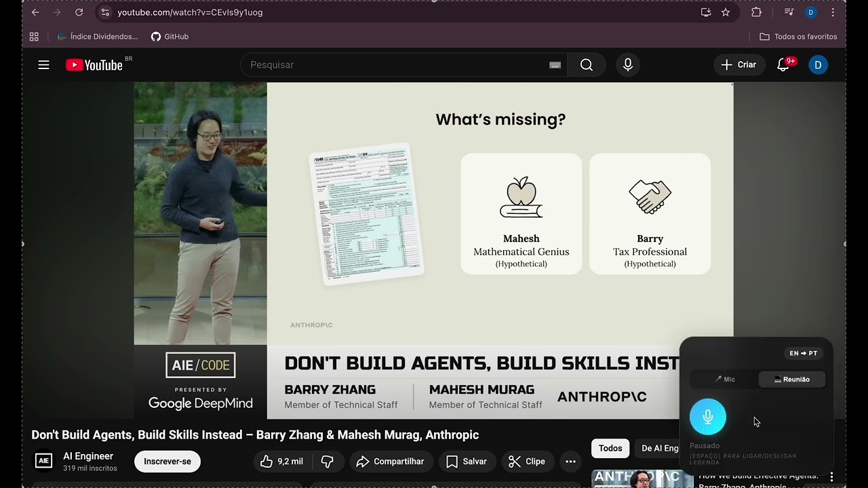Click the video title text
This screenshot has height=488, width=868.
pyautogui.click(x=255, y=435)
